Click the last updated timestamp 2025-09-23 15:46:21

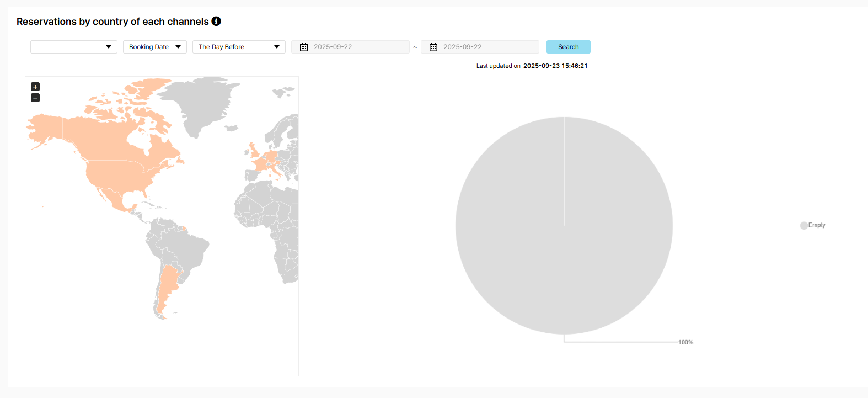tap(555, 66)
